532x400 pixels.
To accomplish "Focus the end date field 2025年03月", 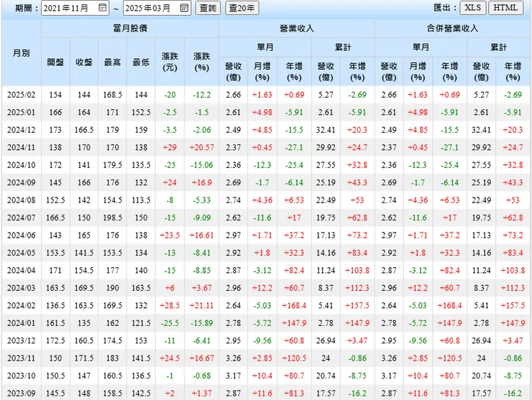I will [157, 8].
